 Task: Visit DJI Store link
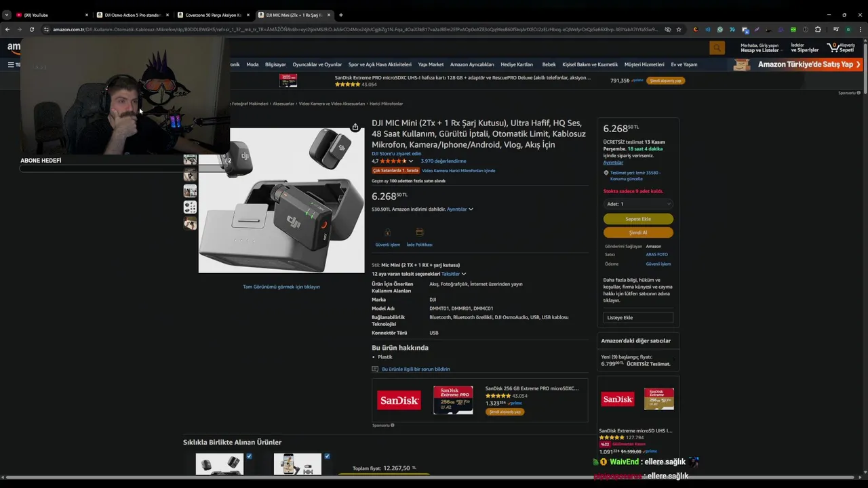[x=396, y=154]
